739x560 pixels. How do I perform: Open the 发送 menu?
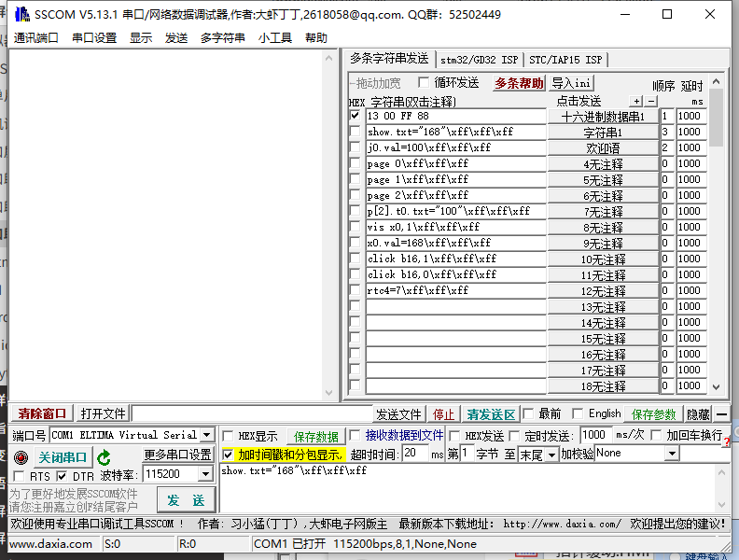[x=176, y=37]
